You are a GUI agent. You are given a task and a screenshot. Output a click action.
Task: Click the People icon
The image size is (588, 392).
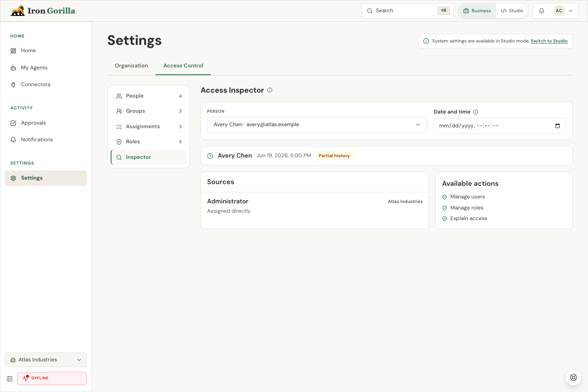coord(119,96)
